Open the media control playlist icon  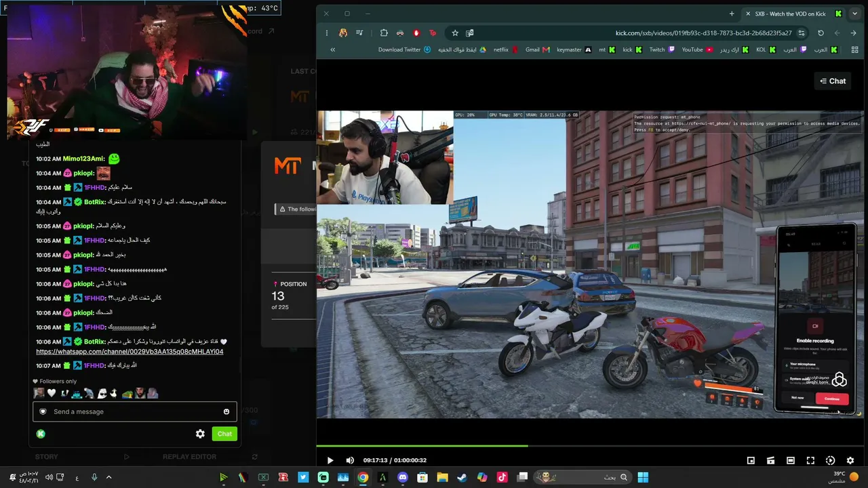coord(359,33)
